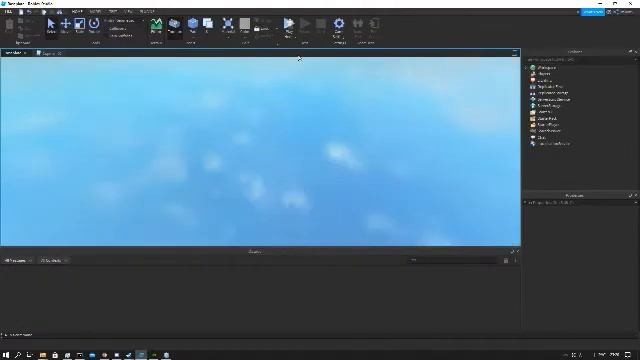Select StarterPlayer in Explorer
This screenshot has height=360, width=640.
coord(548,124)
